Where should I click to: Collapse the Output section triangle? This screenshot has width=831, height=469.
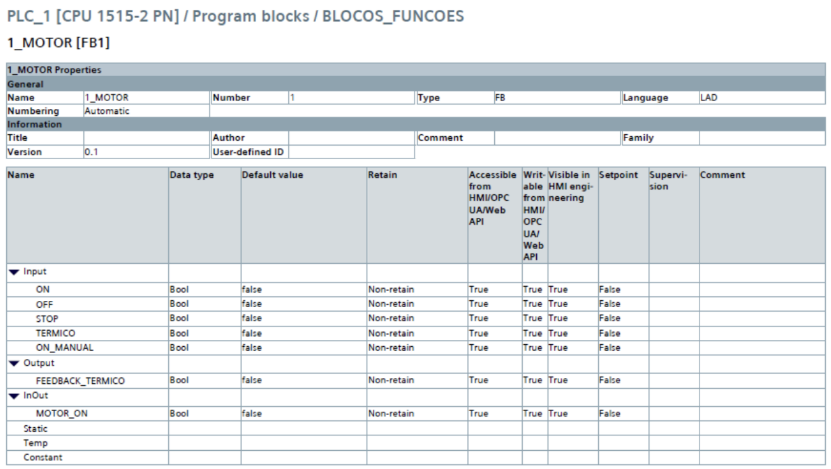(x=14, y=363)
